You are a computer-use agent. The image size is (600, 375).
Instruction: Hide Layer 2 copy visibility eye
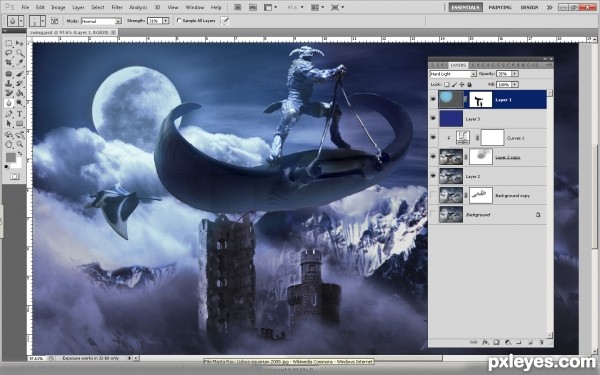coord(433,157)
